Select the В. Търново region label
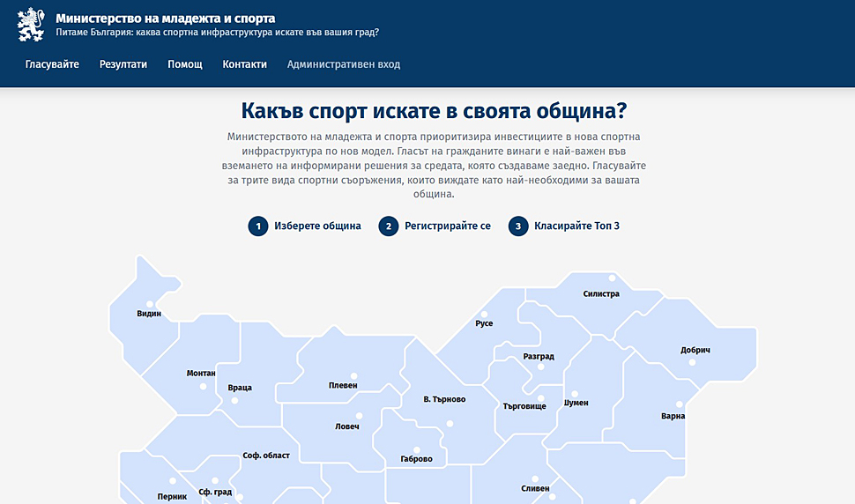Screen dimensions: 855x504 click(443, 400)
